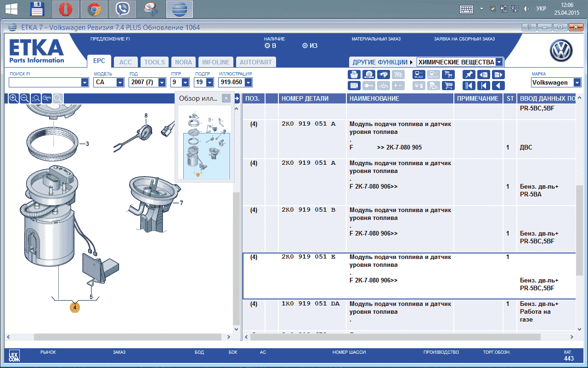This screenshot has height=368, width=588.
Task: Open the ХИМИЧЕСКИЕ ВЕЩЕСТВА dropdown
Action: (499, 62)
